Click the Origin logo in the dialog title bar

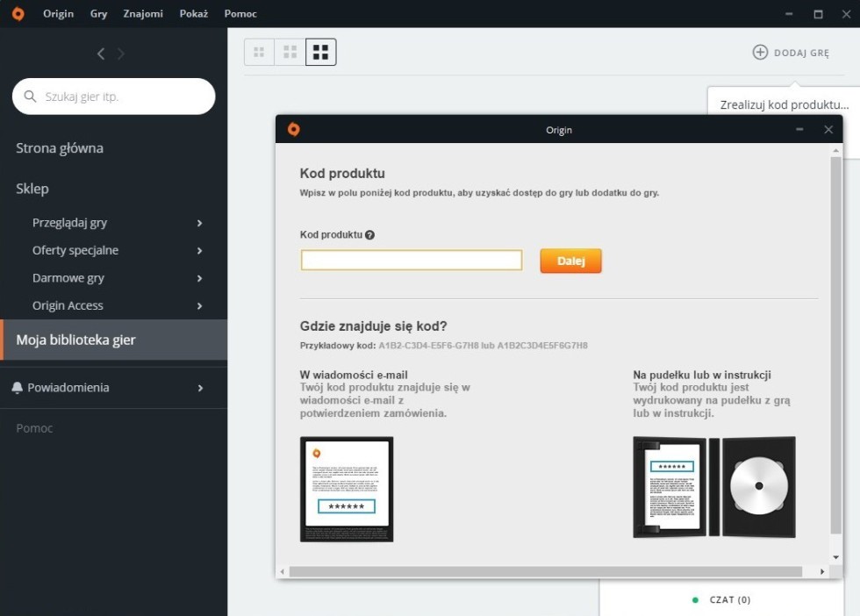[x=294, y=130]
